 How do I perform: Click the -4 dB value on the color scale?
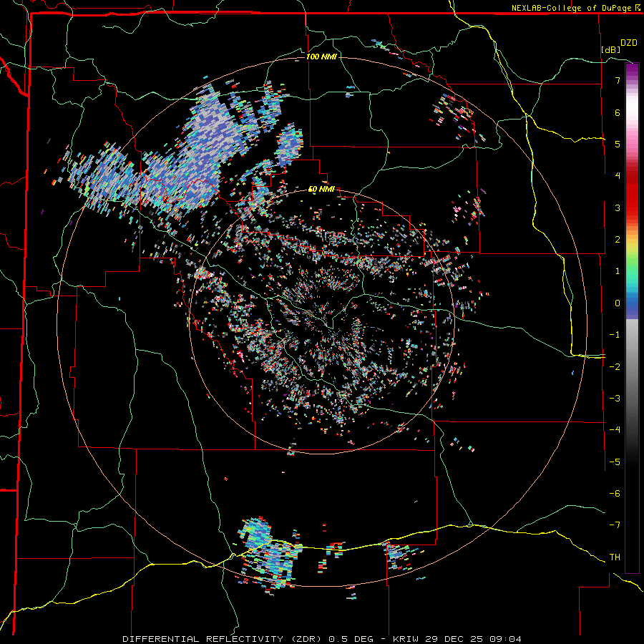click(x=615, y=430)
